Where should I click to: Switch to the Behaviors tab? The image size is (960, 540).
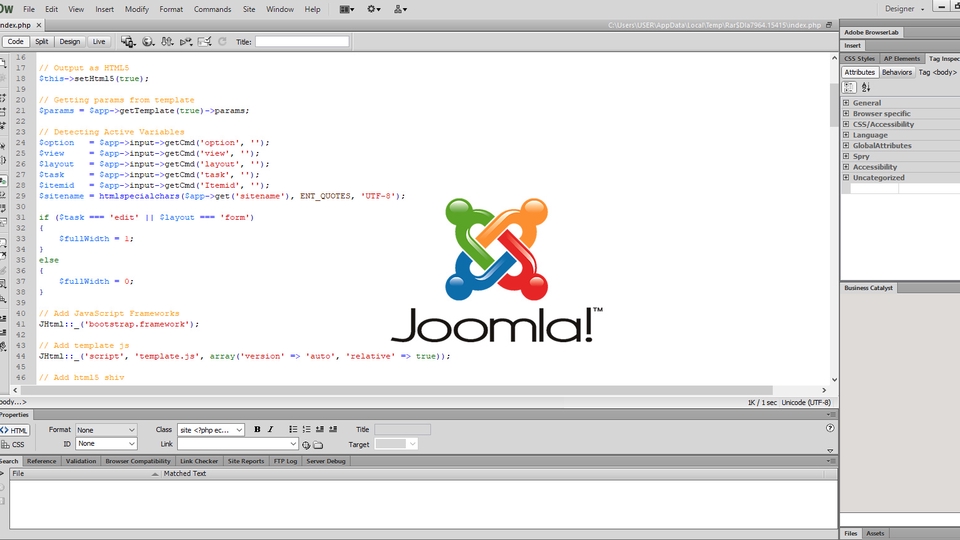point(896,73)
